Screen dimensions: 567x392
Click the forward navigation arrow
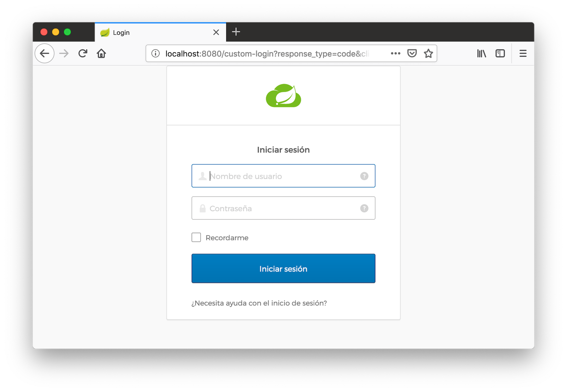[64, 54]
